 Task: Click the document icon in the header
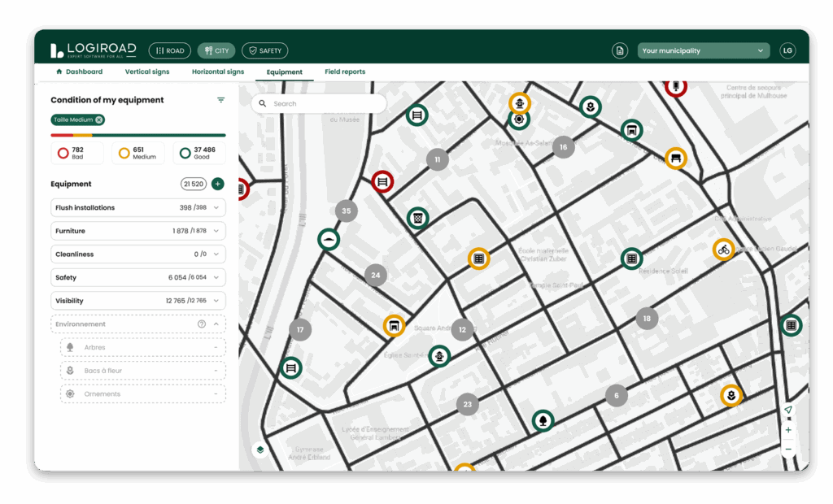pyautogui.click(x=620, y=50)
